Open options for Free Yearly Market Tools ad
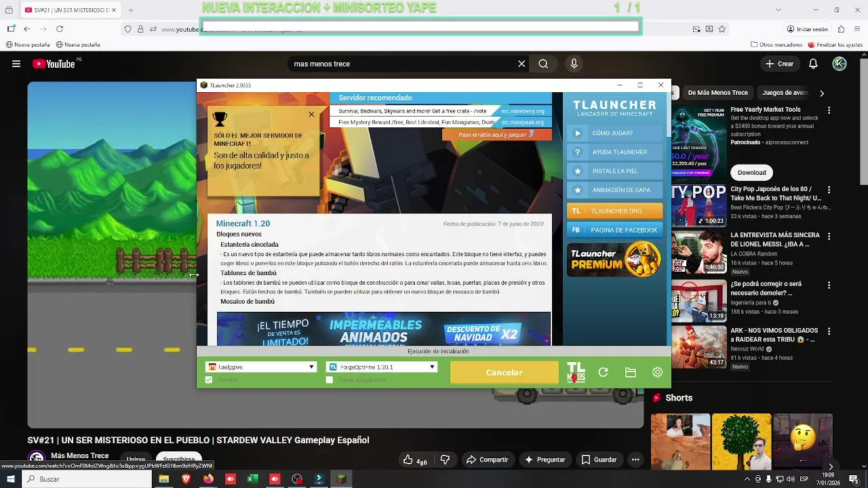This screenshot has height=488, width=868. point(829,110)
